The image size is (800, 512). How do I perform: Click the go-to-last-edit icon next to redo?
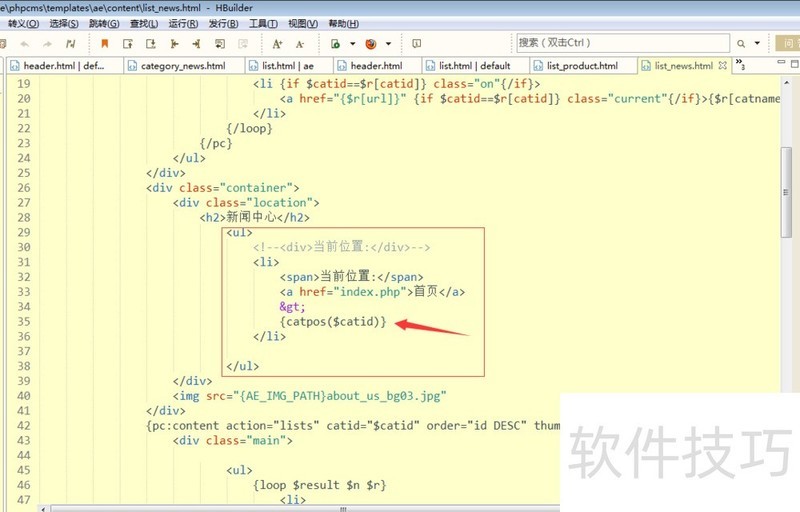pos(71,44)
